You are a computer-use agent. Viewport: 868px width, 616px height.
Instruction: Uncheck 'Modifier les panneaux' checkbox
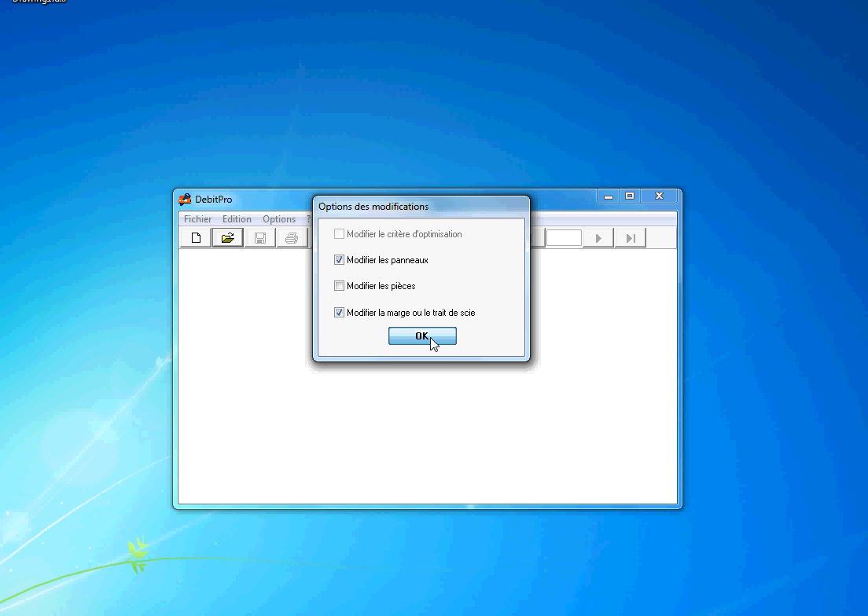click(x=339, y=260)
